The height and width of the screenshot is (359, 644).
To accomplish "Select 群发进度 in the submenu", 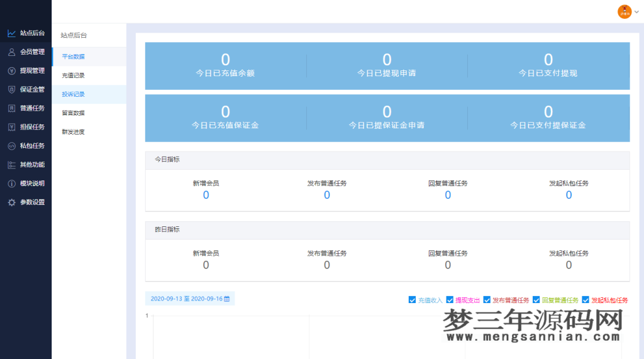I will (89, 132).
